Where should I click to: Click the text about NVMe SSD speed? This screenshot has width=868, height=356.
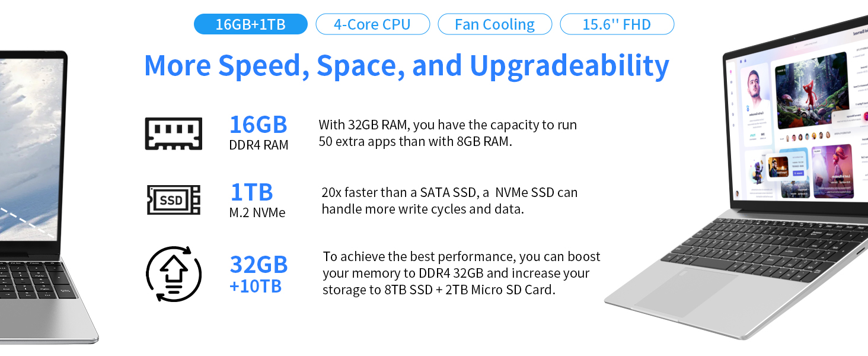pos(449,201)
